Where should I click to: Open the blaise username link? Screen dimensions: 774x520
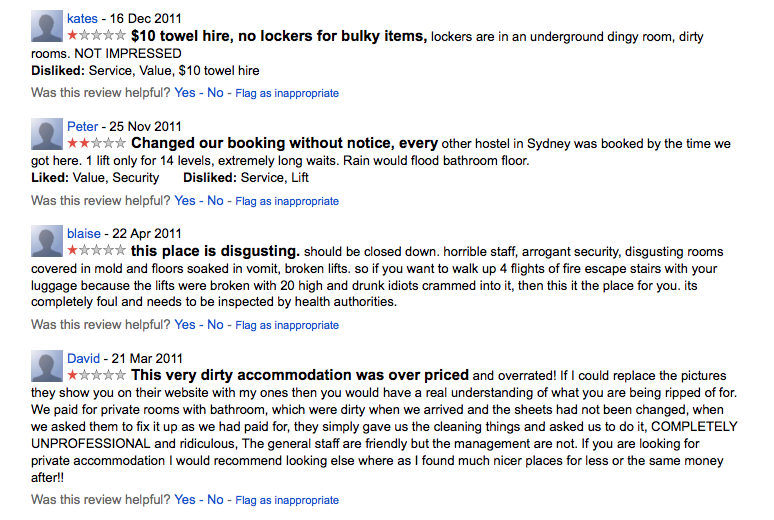84,234
